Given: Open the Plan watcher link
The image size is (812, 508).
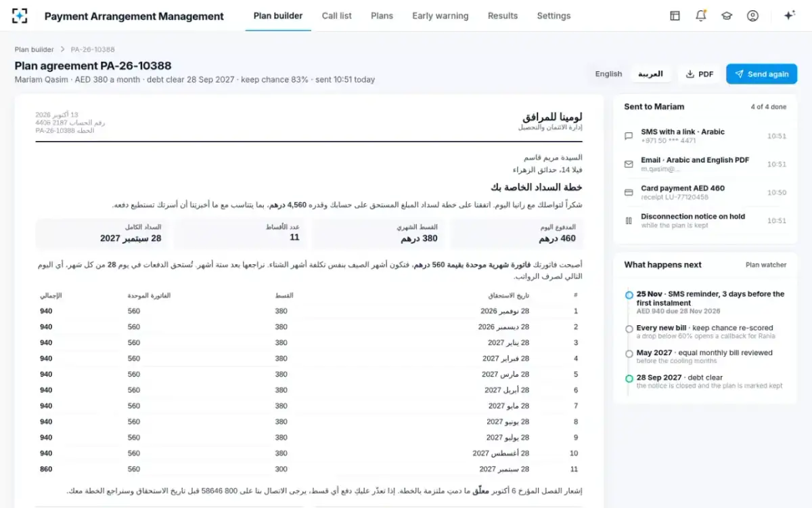Looking at the screenshot, I should tap(766, 265).
